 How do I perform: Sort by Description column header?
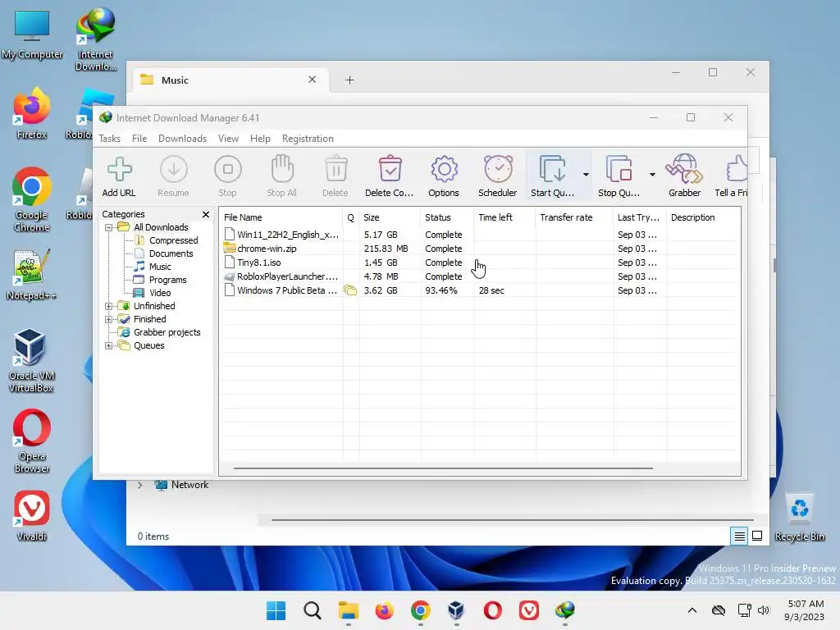click(703, 217)
